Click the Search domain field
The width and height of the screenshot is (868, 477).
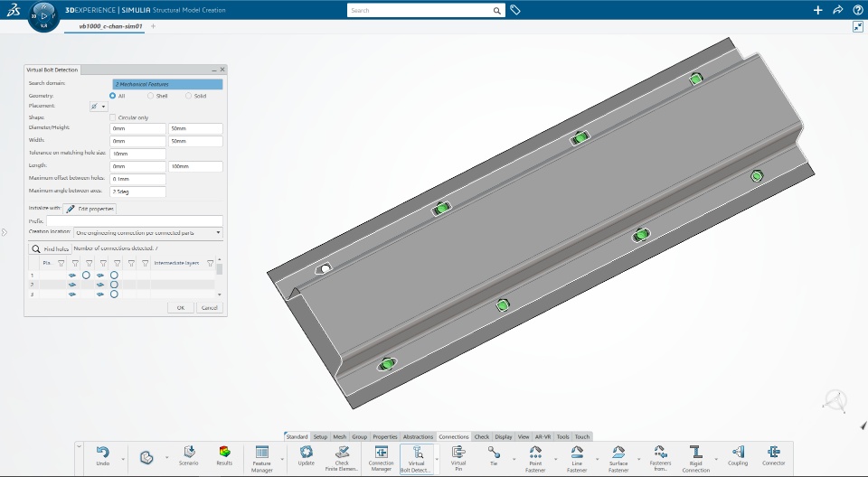[x=167, y=84]
